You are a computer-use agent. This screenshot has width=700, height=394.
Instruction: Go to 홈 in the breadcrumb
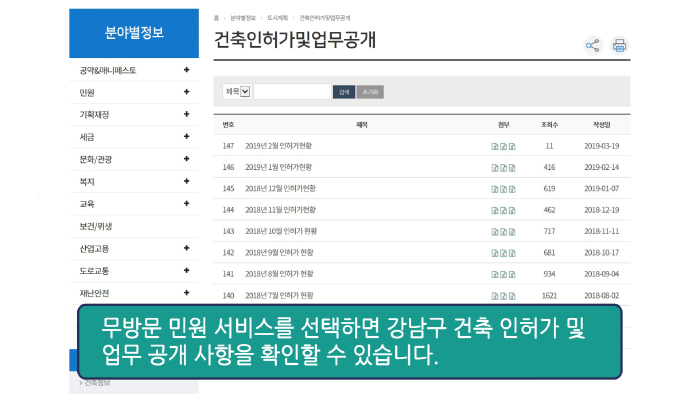click(x=216, y=18)
